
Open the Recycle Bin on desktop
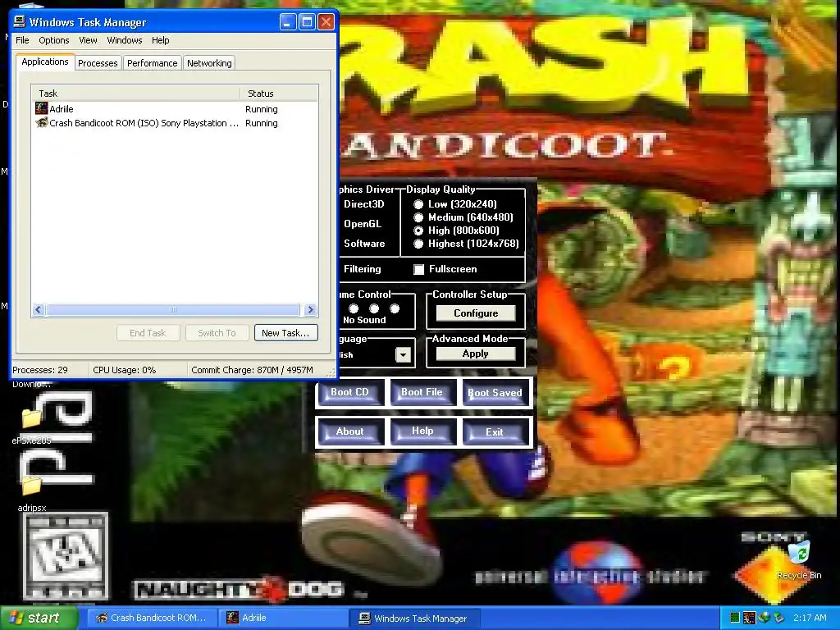click(799, 560)
